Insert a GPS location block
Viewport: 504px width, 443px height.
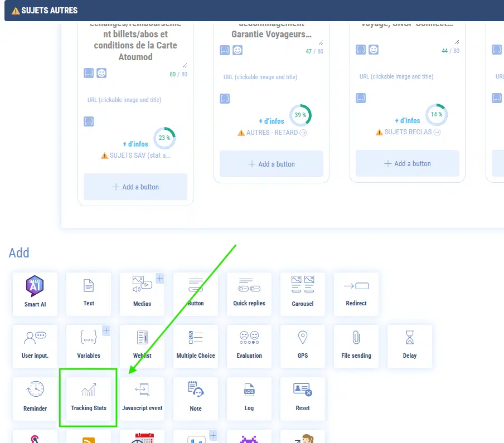[303, 346]
